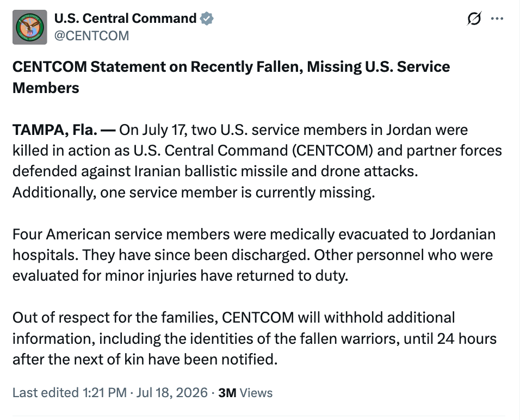Click the word Members in the headline

pos(46,88)
